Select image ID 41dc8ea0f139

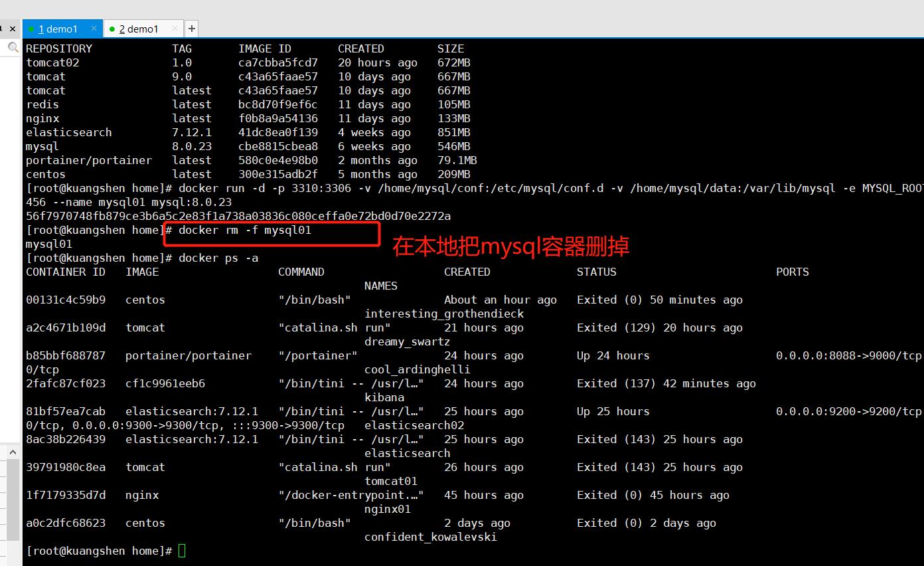278,132
